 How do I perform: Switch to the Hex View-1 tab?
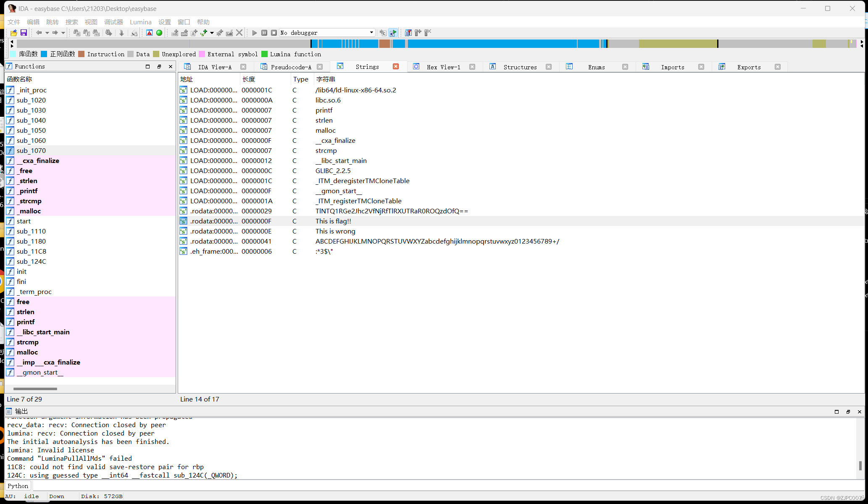[444, 66]
